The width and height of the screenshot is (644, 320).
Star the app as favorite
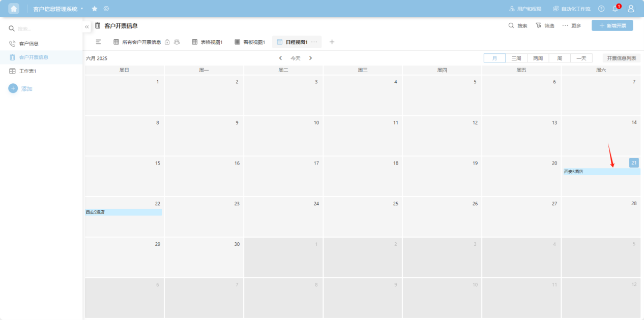[x=95, y=9]
